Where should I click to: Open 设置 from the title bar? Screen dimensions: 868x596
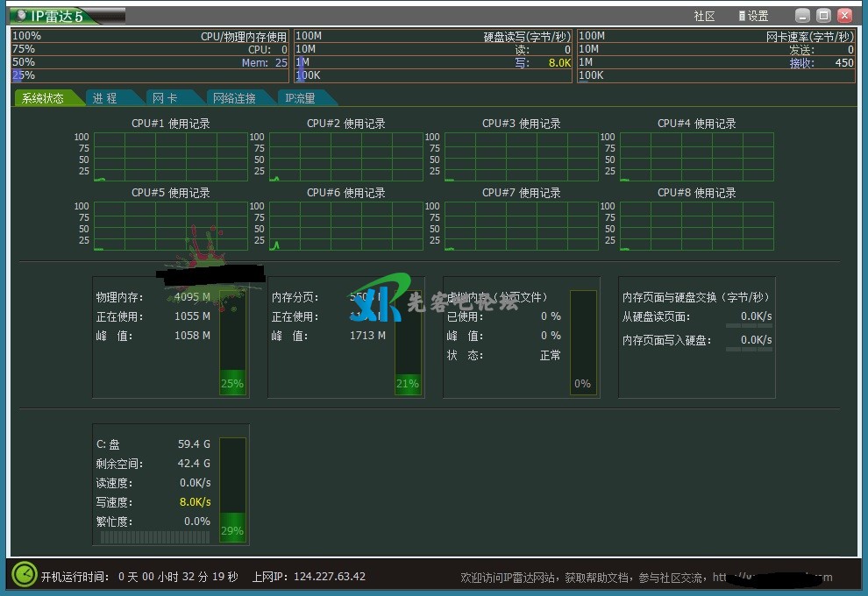click(x=753, y=16)
